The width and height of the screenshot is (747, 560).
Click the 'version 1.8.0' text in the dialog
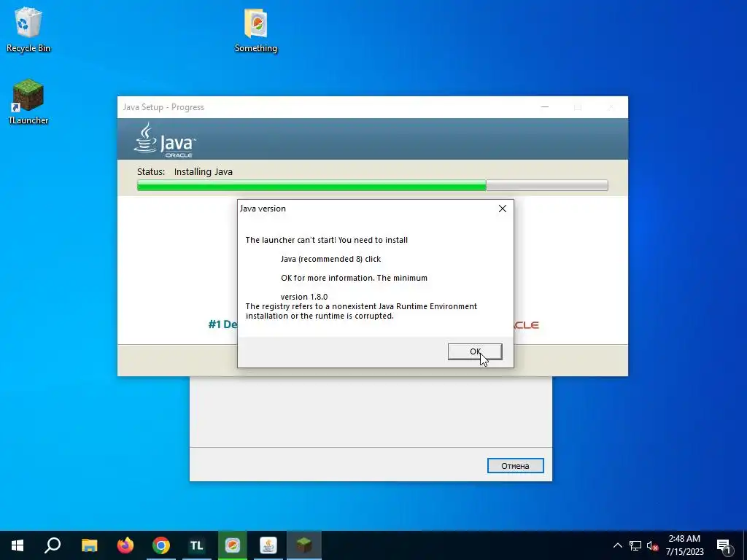click(x=304, y=297)
